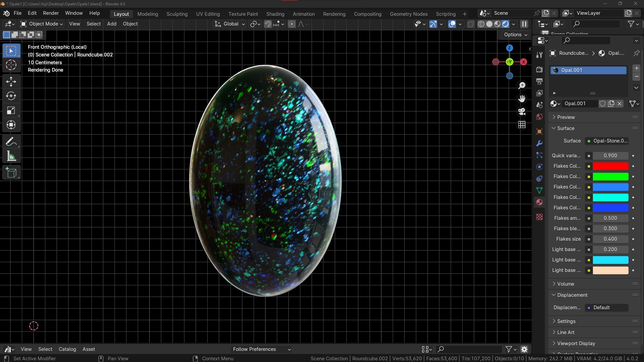This screenshot has width=644, height=362.
Task: Toggle proportional editing
Action: click(291, 24)
